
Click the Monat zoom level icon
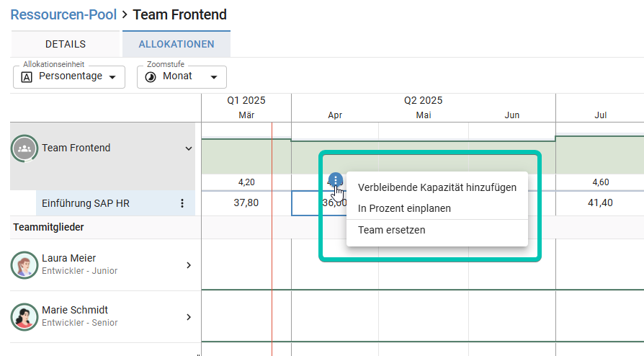point(151,76)
